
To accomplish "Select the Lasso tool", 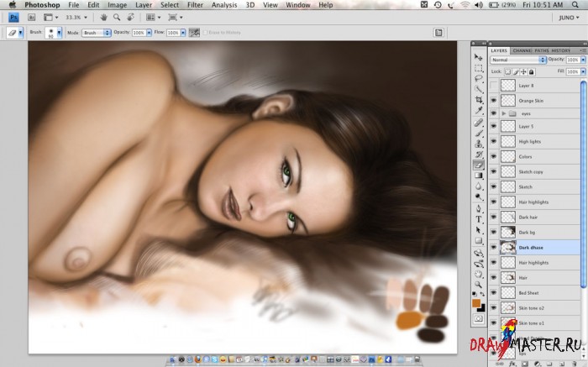I will tap(479, 77).
